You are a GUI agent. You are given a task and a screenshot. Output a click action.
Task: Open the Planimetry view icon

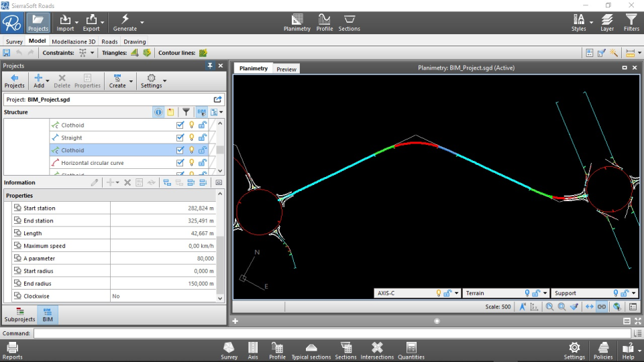(297, 19)
